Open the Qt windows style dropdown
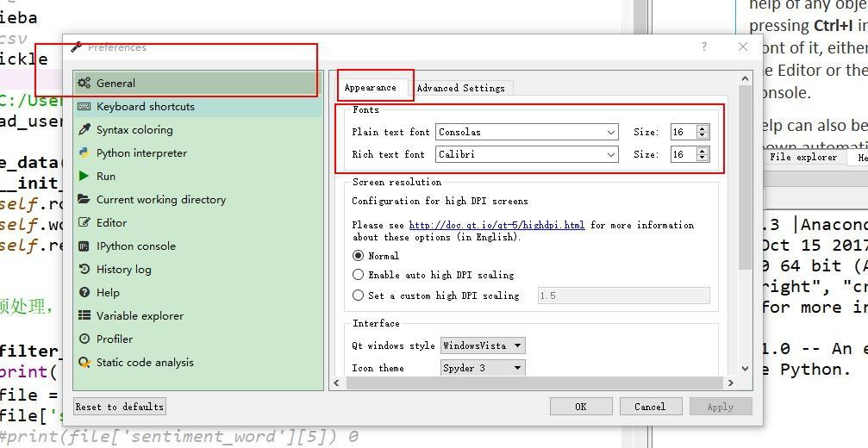Viewport: 868px width, 448px height. (483, 345)
